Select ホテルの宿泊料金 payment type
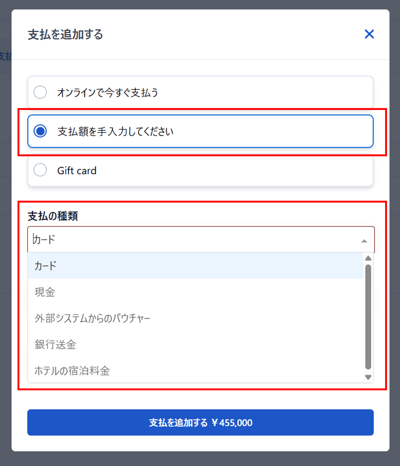The image size is (400, 466). (196, 370)
